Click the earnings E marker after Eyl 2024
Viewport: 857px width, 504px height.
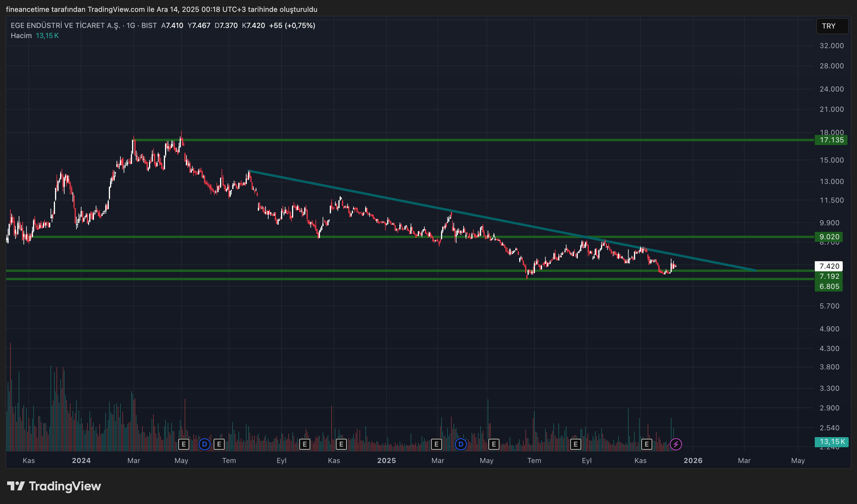click(x=305, y=444)
